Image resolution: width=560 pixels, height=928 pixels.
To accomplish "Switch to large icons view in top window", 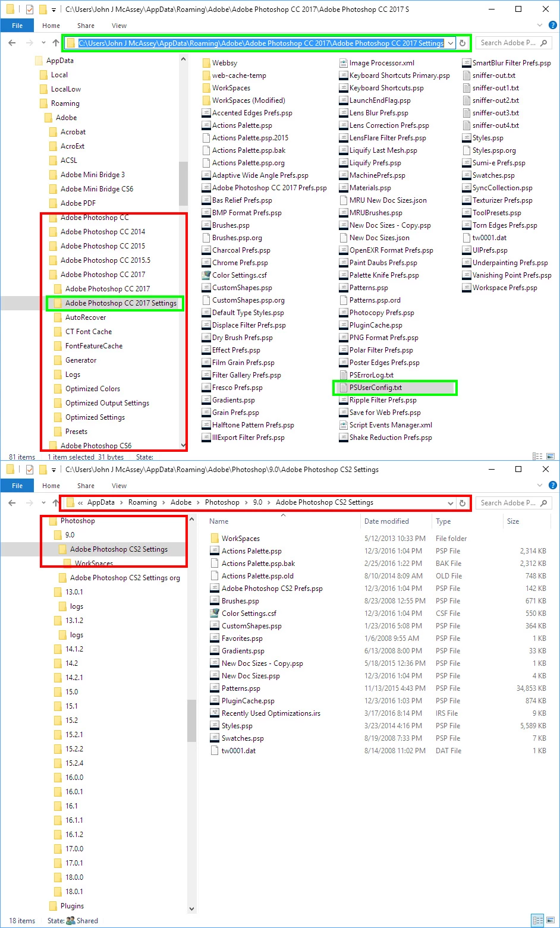I will pos(550,457).
